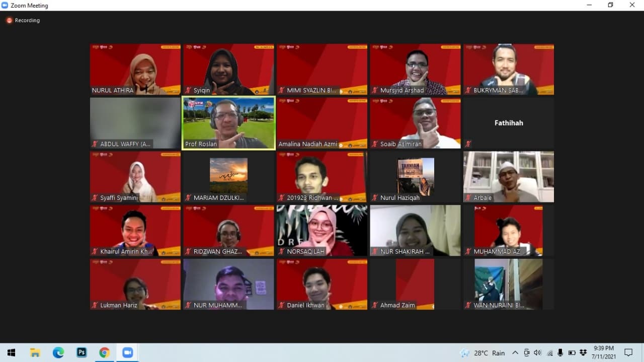Viewport: 644px width, 362px height.
Task: Click the Zoom icon in the taskbar
Action: tap(127, 352)
